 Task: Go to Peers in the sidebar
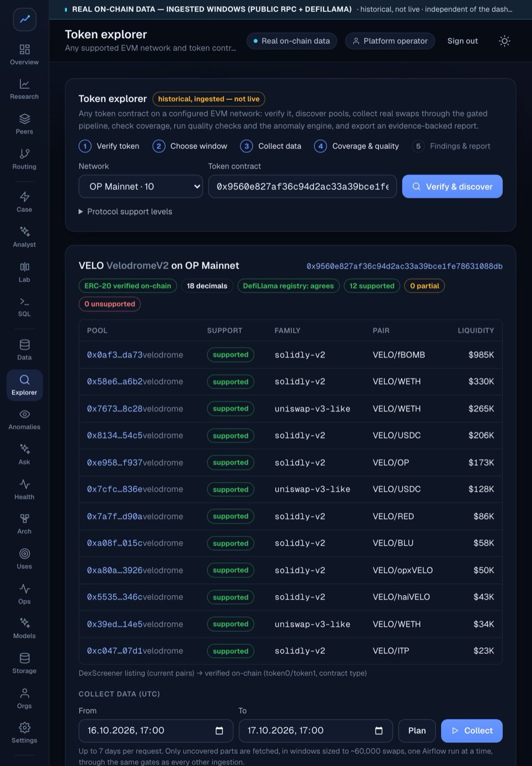[x=24, y=124]
